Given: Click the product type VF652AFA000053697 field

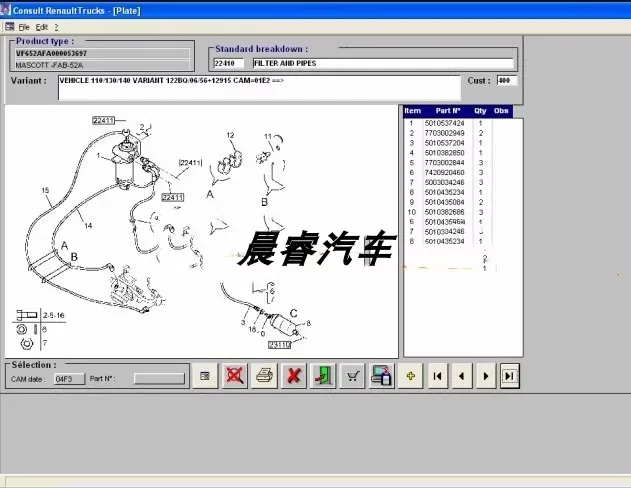Looking at the screenshot, I should click(x=102, y=54).
